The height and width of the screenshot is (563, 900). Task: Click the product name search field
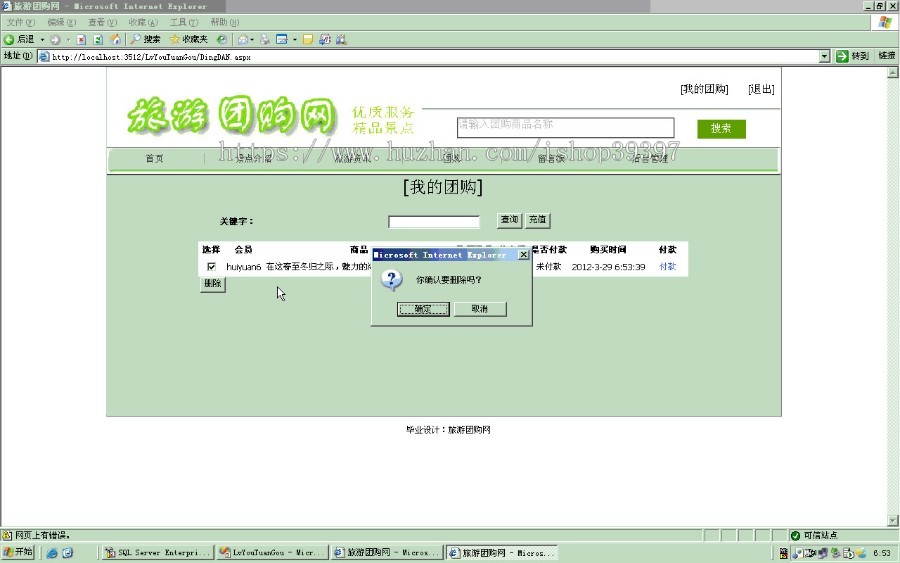pyautogui.click(x=565, y=127)
